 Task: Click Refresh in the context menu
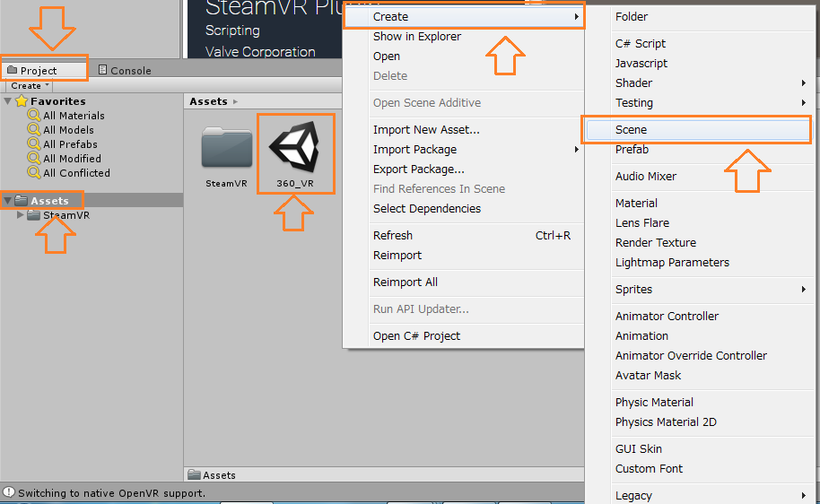coord(464,236)
